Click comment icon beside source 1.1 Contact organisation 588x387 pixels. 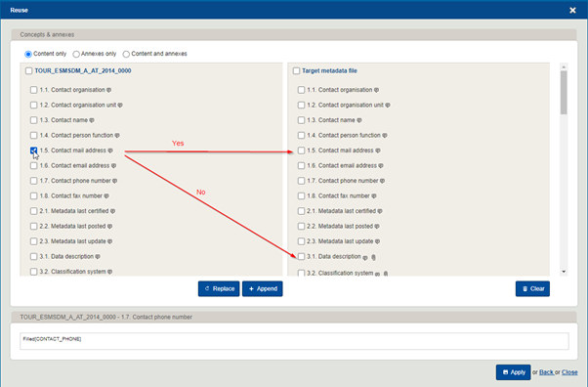click(108, 90)
